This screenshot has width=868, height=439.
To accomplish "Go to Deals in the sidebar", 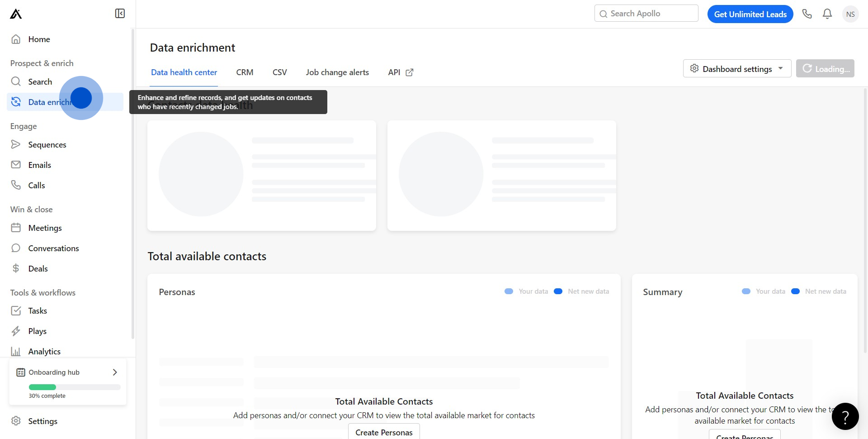I will [x=38, y=269].
